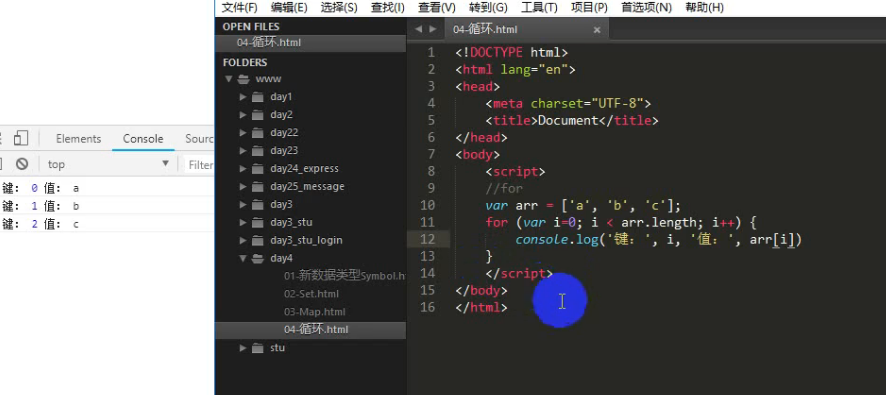Viewport: 886px width, 395px height.
Task: Click the //for comment line
Action: point(504,189)
